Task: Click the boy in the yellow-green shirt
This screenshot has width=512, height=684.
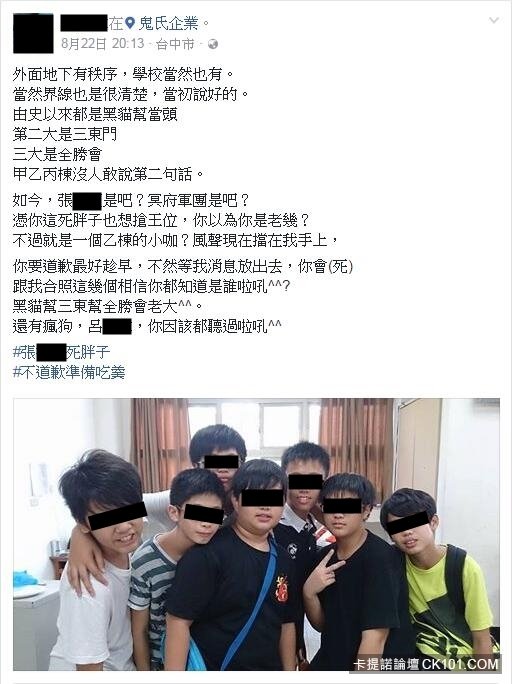Action: (436, 580)
